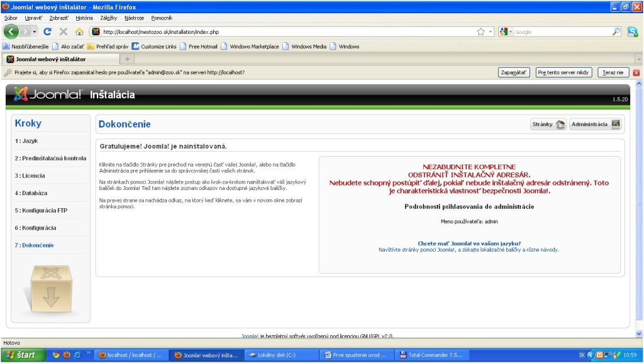Open the Customize Links bookmark
This screenshot has width=644, height=363.
point(154,47)
